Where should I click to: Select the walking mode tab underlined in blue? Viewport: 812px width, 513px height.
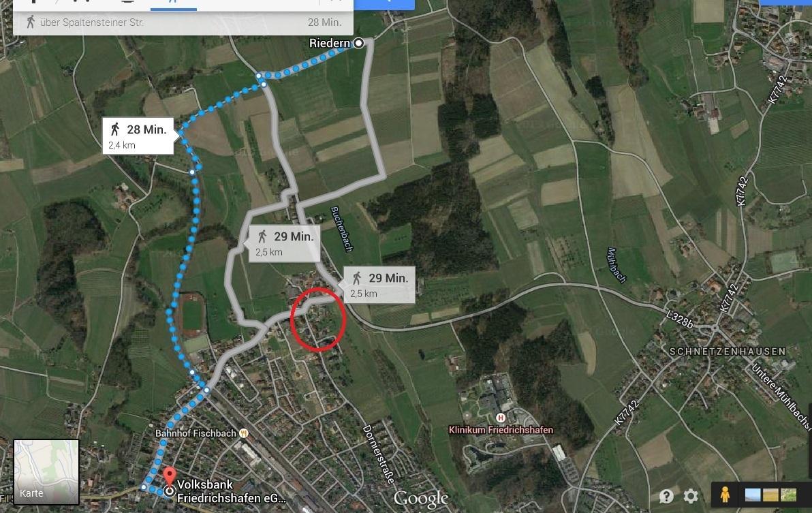174,4
